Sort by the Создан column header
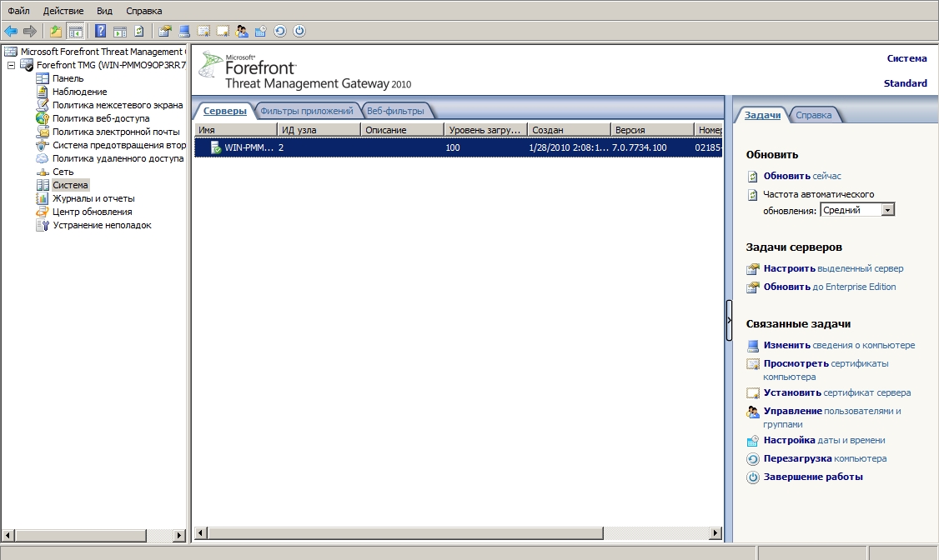Screen dimensions: 939x560 pyautogui.click(x=569, y=130)
